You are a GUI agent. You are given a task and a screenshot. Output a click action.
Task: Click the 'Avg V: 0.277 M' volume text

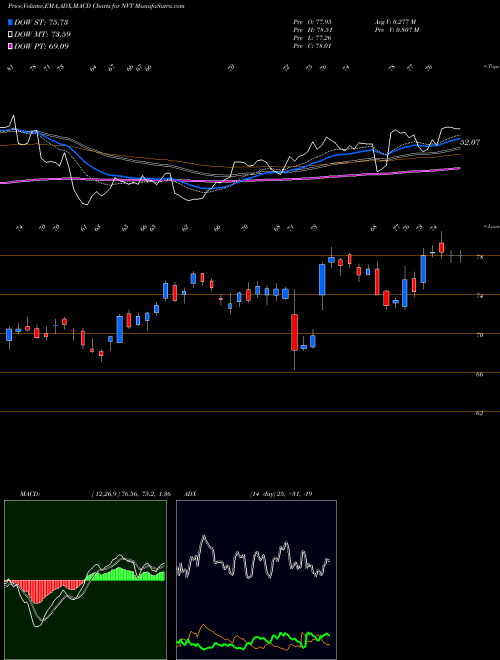[395, 21]
